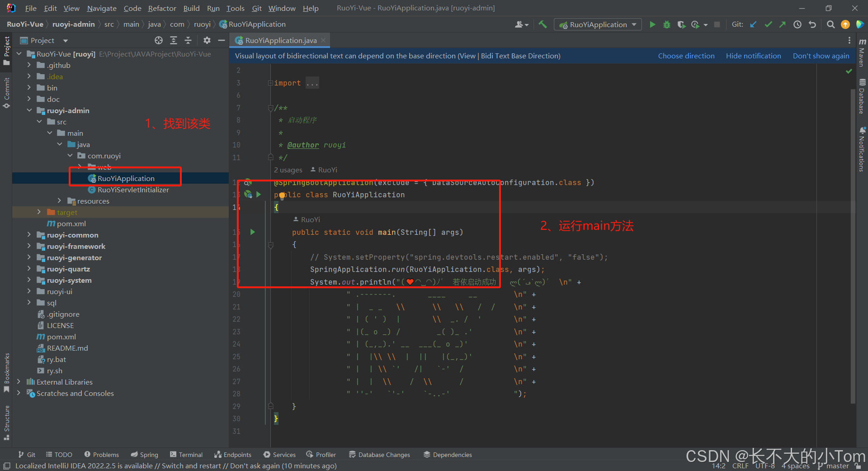Open the Commit tool window
Screen dimensions: 868x471
(6, 93)
